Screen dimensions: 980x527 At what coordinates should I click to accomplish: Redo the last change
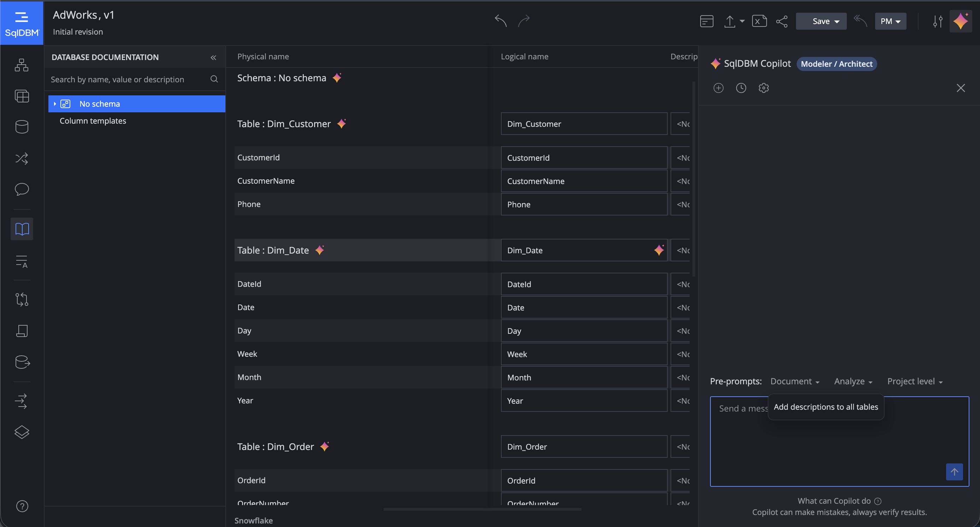tap(524, 20)
